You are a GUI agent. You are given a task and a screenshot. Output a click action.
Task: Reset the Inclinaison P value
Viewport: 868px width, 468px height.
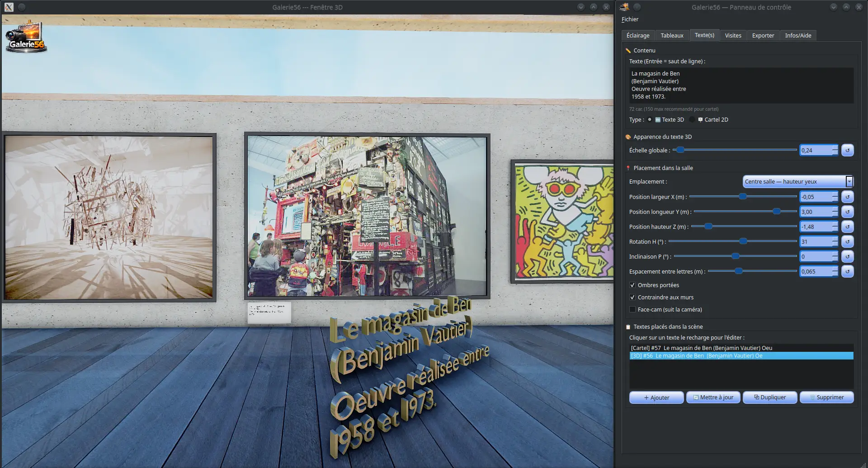(x=847, y=256)
